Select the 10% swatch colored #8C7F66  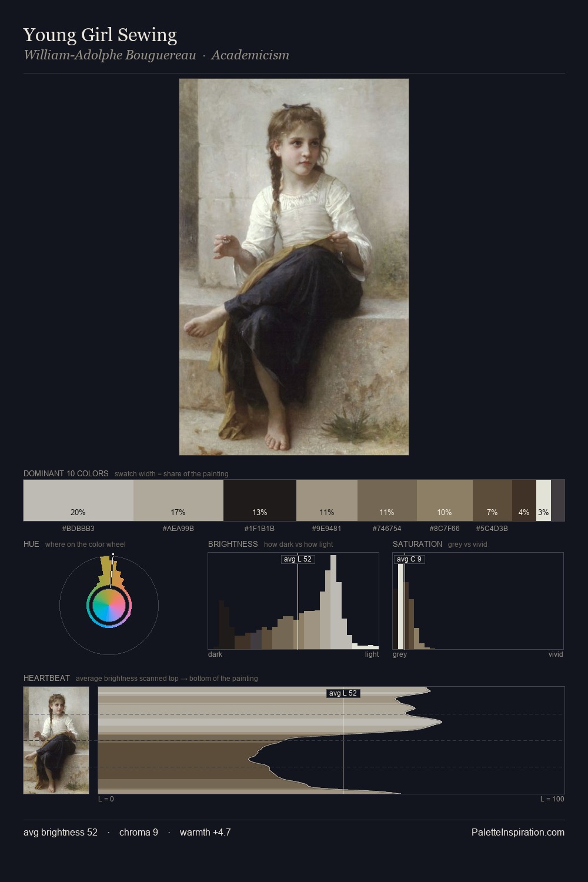click(x=445, y=500)
